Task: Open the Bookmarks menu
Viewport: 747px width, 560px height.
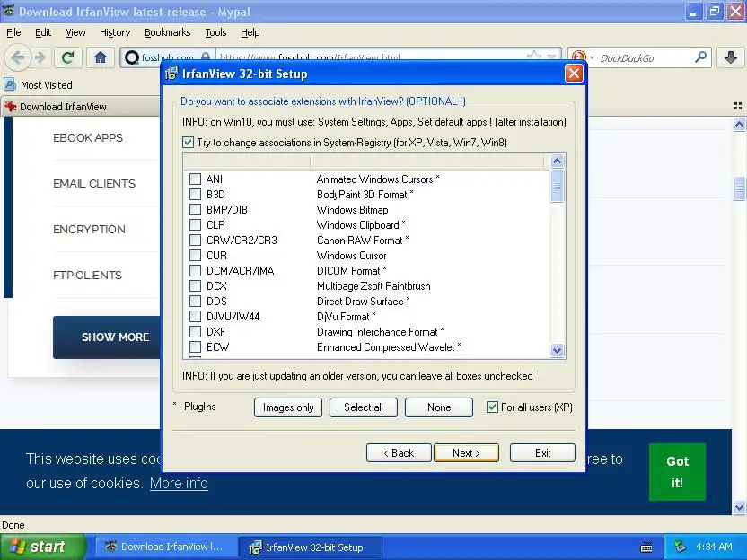Action: click(x=167, y=32)
